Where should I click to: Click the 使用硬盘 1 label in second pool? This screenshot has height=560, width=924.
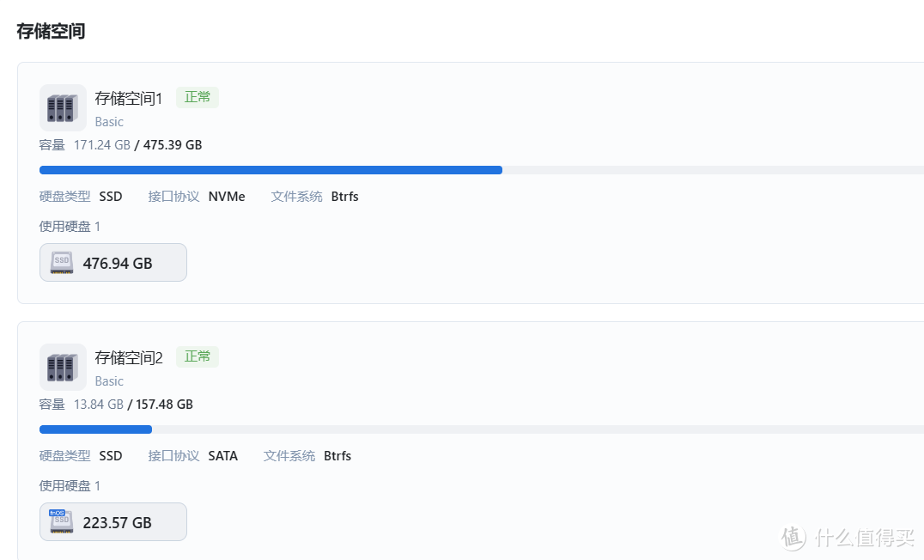(70, 485)
